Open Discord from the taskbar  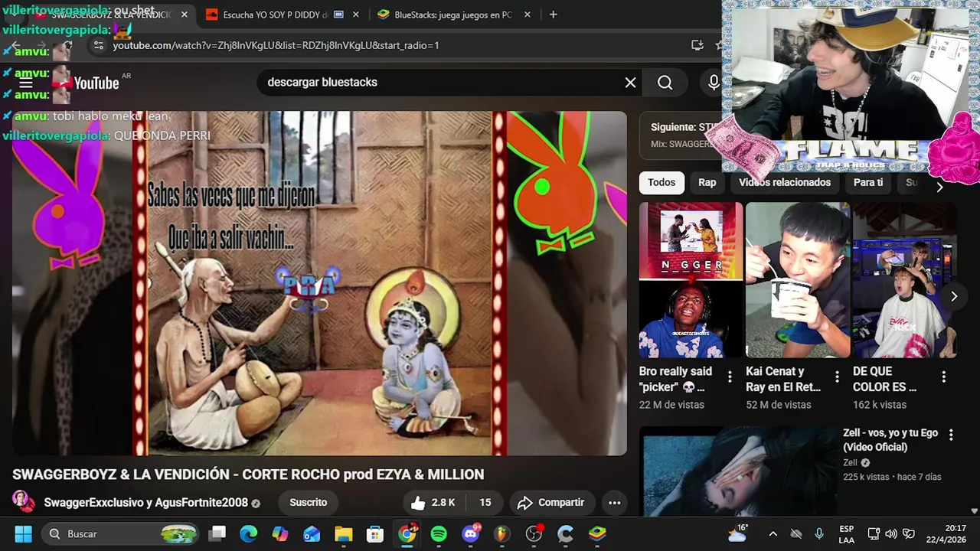point(471,533)
